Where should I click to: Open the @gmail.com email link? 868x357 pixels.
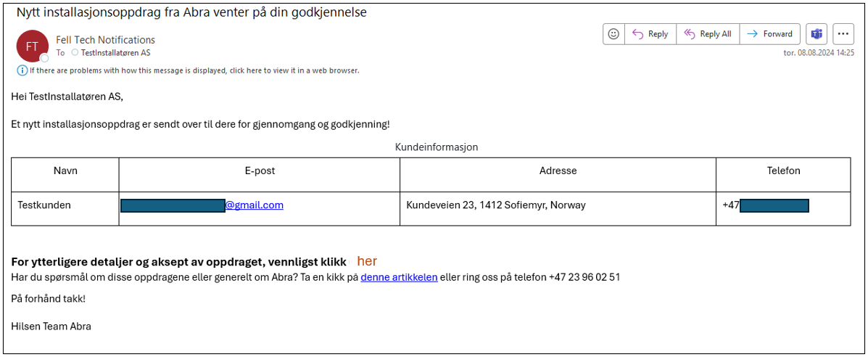coord(254,205)
